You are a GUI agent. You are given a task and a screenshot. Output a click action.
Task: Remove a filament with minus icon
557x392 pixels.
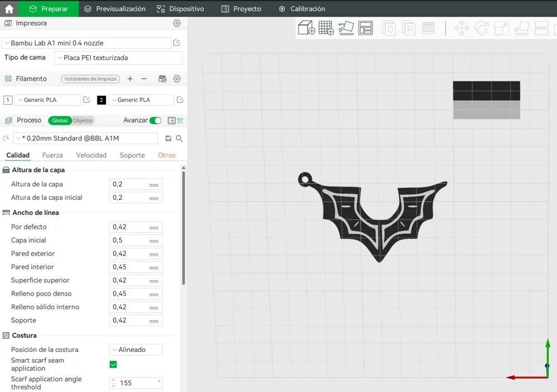pos(144,79)
